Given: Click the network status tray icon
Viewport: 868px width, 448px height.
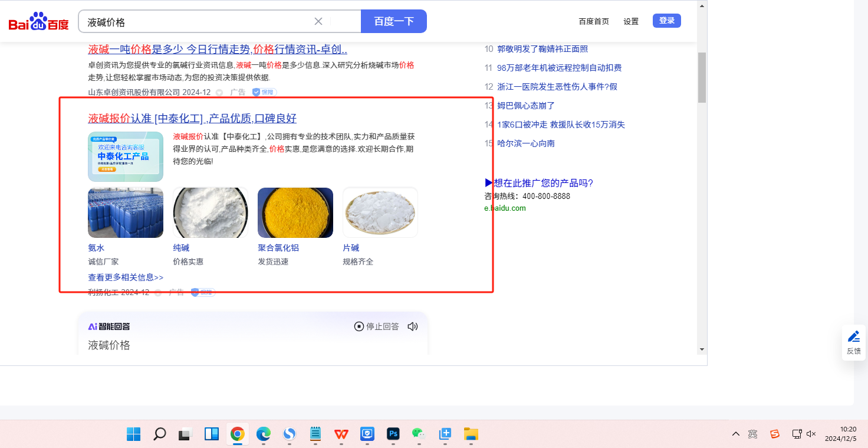Looking at the screenshot, I should click(x=797, y=434).
